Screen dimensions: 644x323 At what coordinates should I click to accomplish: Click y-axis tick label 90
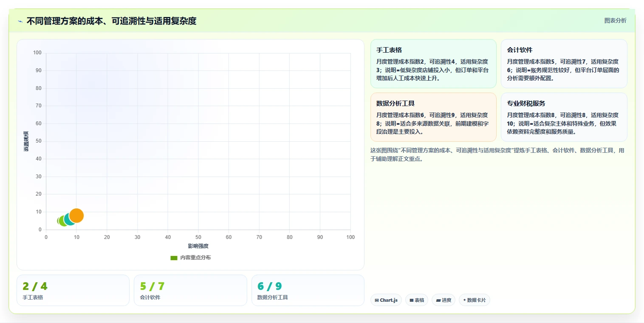(x=38, y=70)
